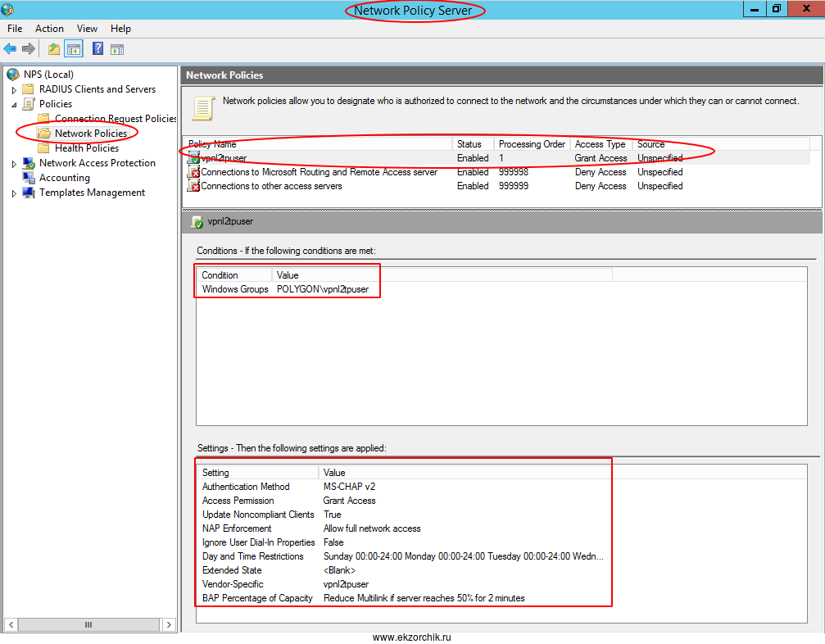The width and height of the screenshot is (825, 644).
Task: Expand the Network Access Protection node
Action: (14, 164)
